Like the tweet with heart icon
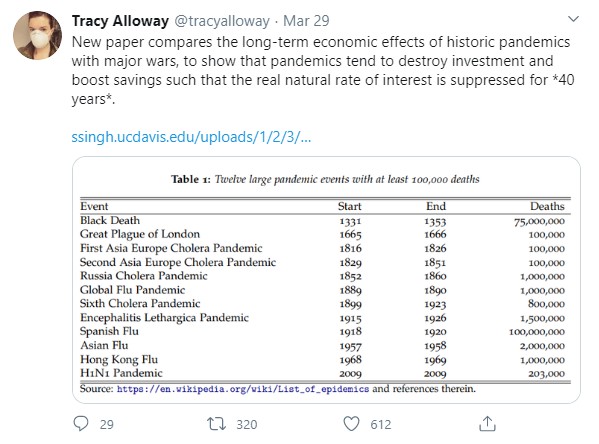The width and height of the screenshot is (599, 444). 351,424
